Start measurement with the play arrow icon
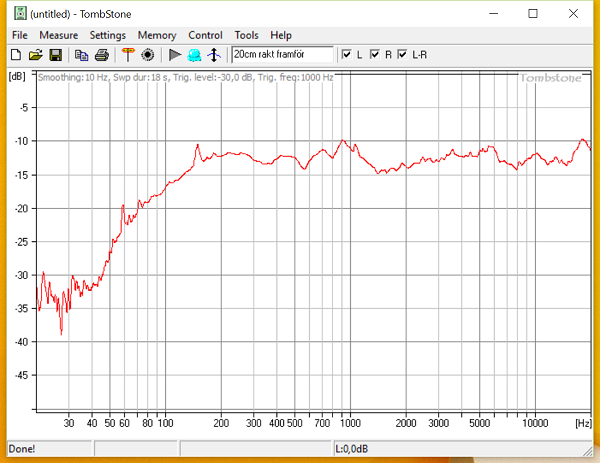The image size is (600, 463). click(174, 54)
